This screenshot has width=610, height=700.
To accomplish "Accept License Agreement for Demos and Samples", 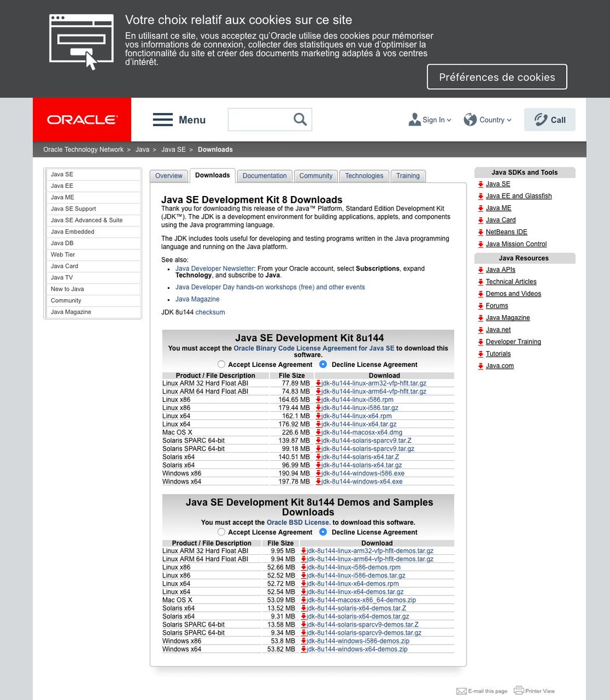I will click(221, 531).
